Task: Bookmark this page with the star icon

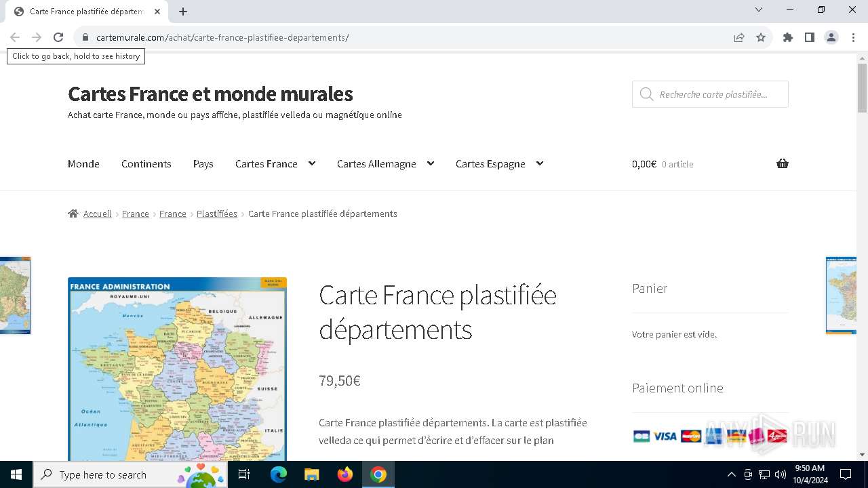Action: [x=761, y=37]
